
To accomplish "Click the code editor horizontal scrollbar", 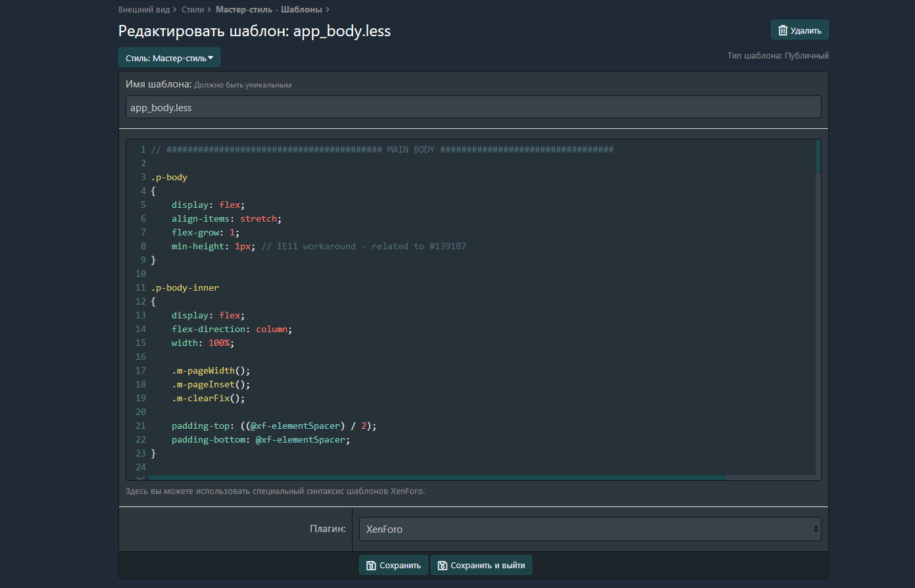I will tap(437, 478).
